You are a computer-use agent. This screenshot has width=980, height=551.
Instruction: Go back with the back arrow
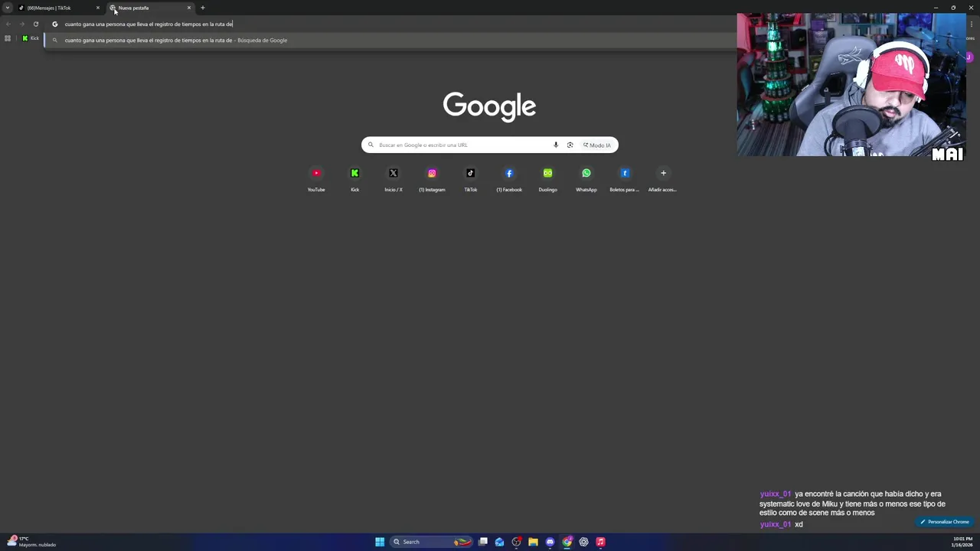pyautogui.click(x=8, y=24)
